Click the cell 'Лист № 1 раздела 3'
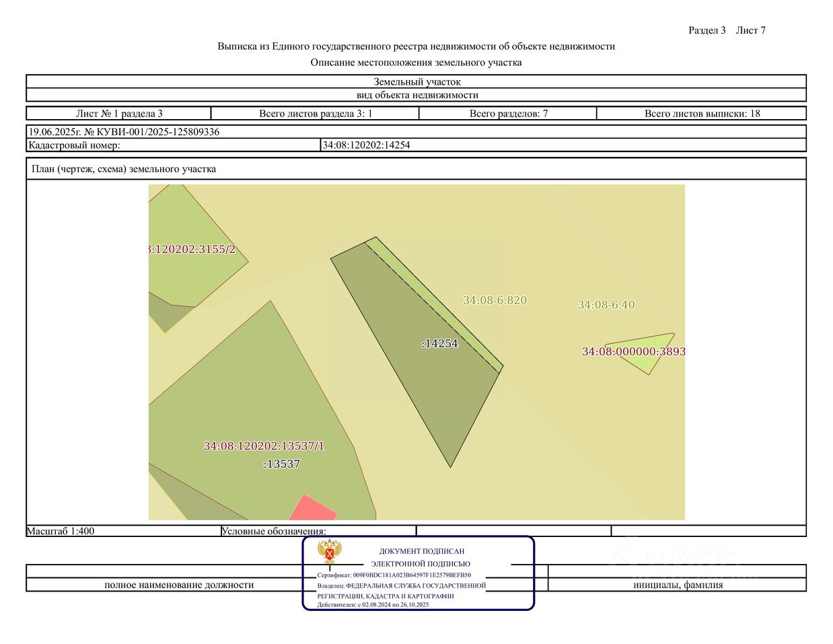This screenshot has height=644, width=833. 119,114
